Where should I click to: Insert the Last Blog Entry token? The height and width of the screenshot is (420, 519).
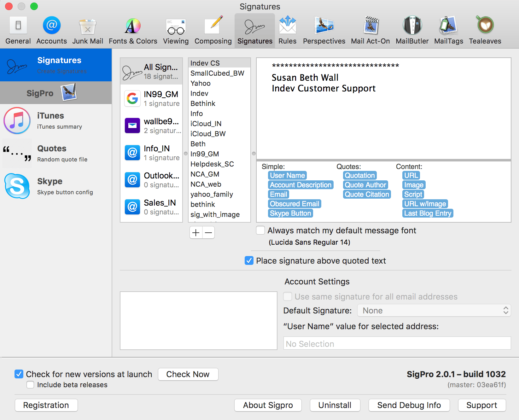(x=428, y=213)
